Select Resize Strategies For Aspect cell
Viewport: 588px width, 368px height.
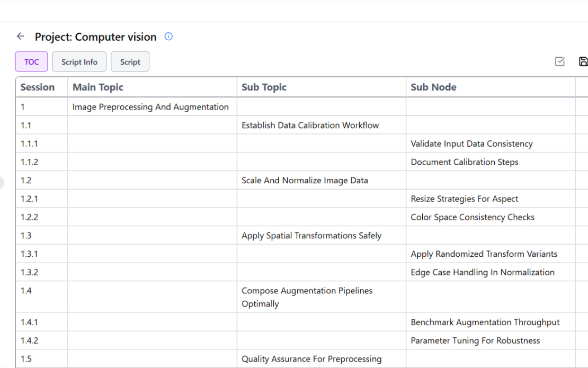tap(491, 199)
